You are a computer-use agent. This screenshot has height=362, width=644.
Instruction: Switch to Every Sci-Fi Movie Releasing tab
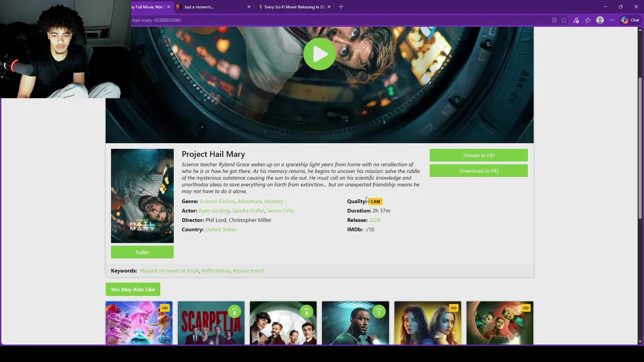[x=294, y=7]
